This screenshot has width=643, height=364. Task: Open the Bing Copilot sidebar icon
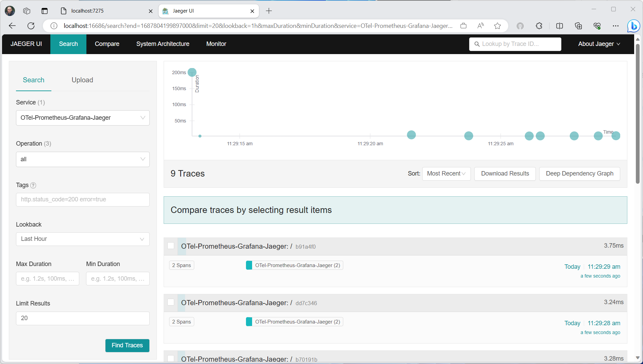point(633,26)
